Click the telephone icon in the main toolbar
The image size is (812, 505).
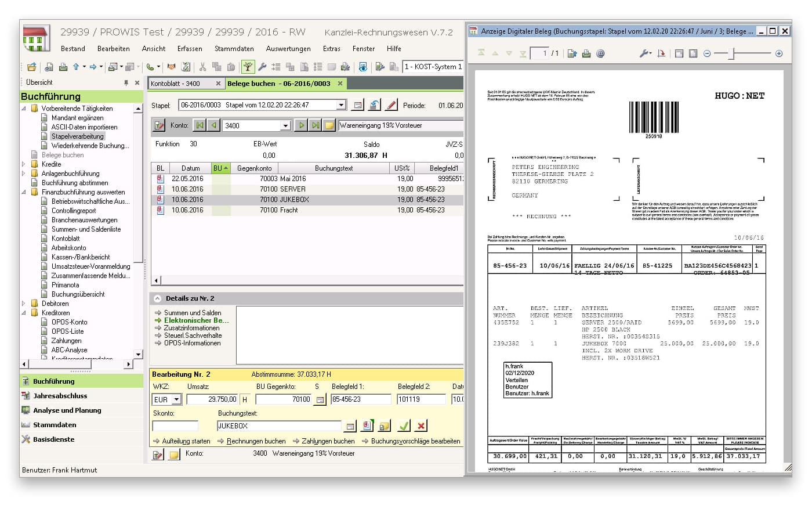pyautogui.click(x=148, y=67)
